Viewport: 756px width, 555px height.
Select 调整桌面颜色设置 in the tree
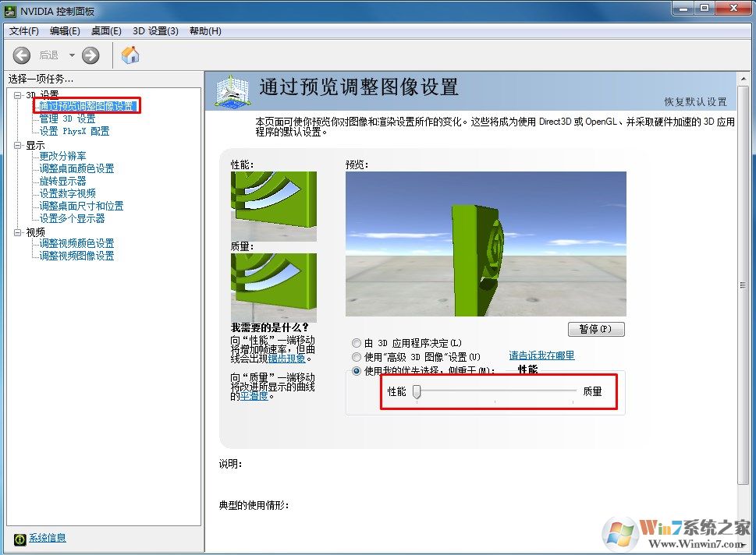76,168
